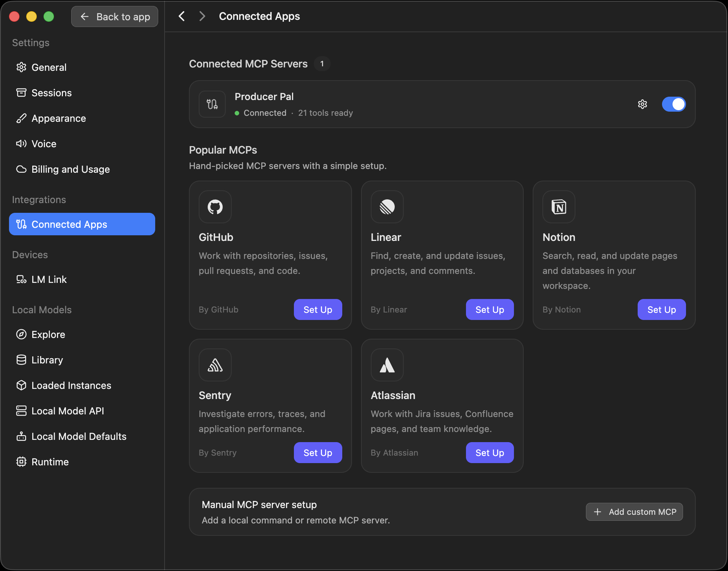728x571 pixels.
Task: Click the Sentry card title
Action: tap(215, 395)
